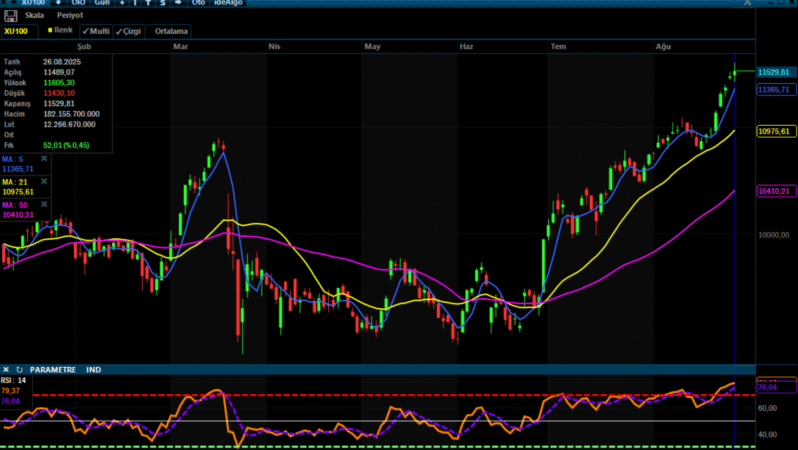
Task: Click the S icon in top toolbar
Action: coord(163,4)
